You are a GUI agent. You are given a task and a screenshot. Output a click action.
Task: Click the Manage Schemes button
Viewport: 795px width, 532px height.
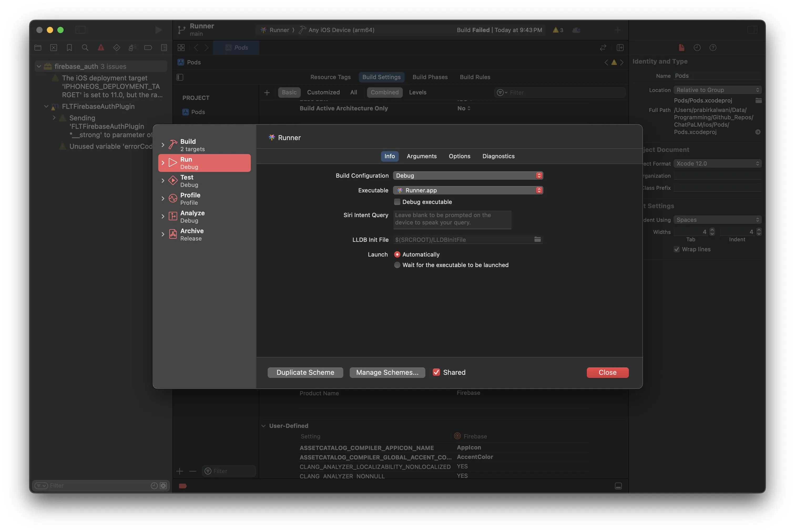(387, 372)
